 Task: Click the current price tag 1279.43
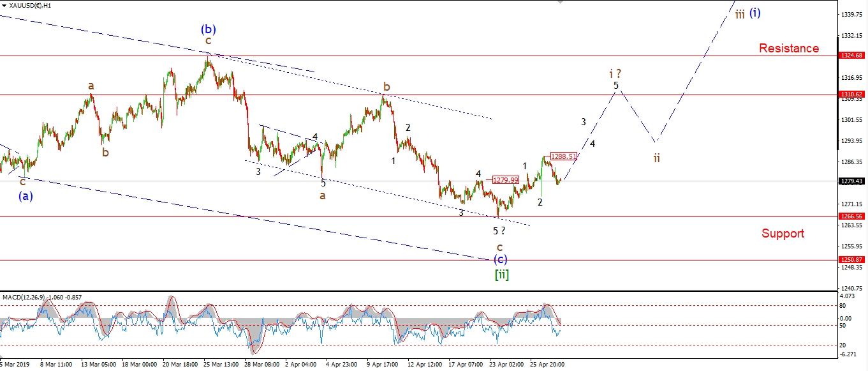pyautogui.click(x=852, y=181)
